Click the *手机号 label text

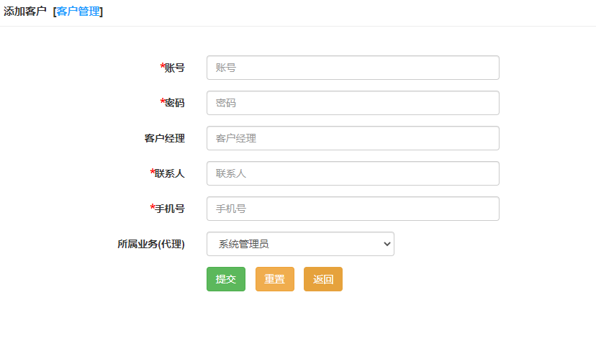pos(167,209)
